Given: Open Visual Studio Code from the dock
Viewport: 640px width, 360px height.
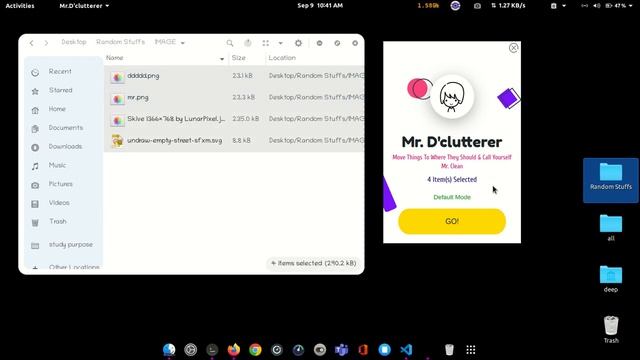Looking at the screenshot, I should (406, 350).
